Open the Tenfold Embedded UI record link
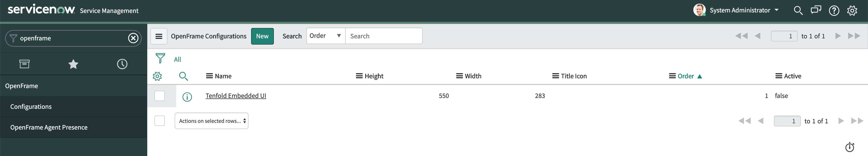 click(236, 96)
